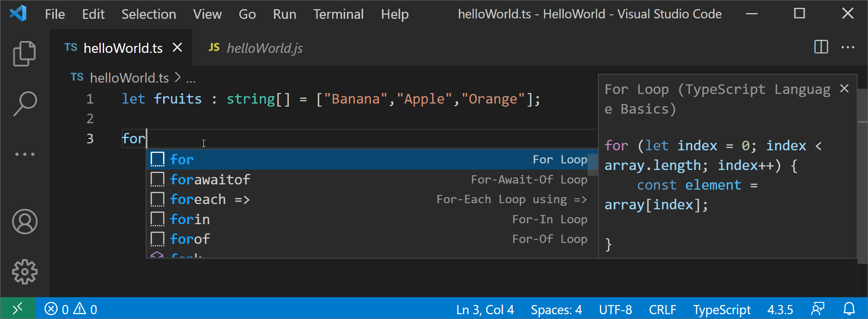Click the VS Code logo icon
Image resolution: width=868 pixels, height=319 pixels.
(x=18, y=14)
